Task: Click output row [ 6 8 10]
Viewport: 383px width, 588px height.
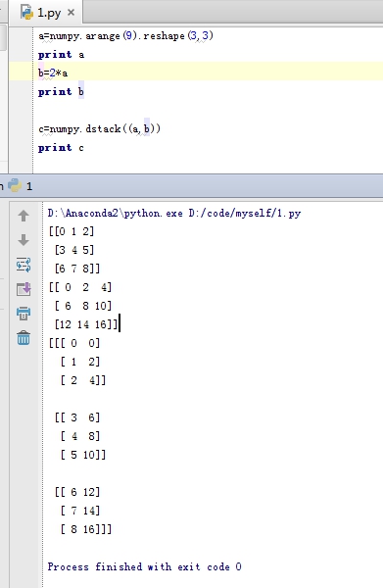Action: 83,306
